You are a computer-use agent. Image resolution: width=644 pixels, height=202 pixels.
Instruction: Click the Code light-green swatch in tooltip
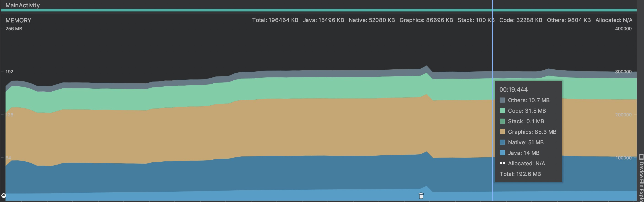click(x=502, y=111)
